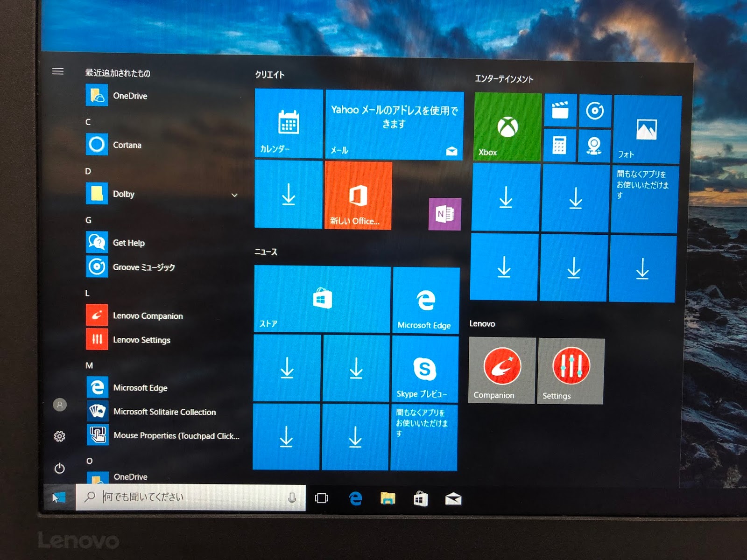747x560 pixels.
Task: Activate the search box microphone
Action: 292,498
